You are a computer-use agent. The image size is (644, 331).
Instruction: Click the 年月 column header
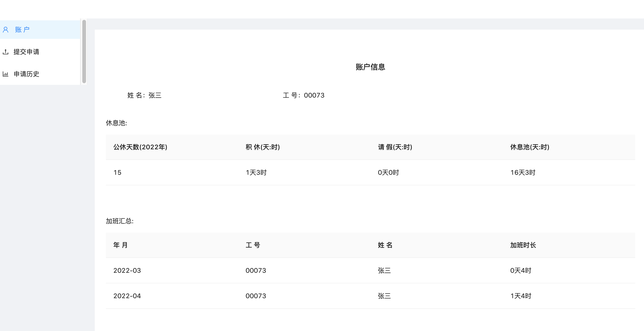pyautogui.click(x=120, y=245)
